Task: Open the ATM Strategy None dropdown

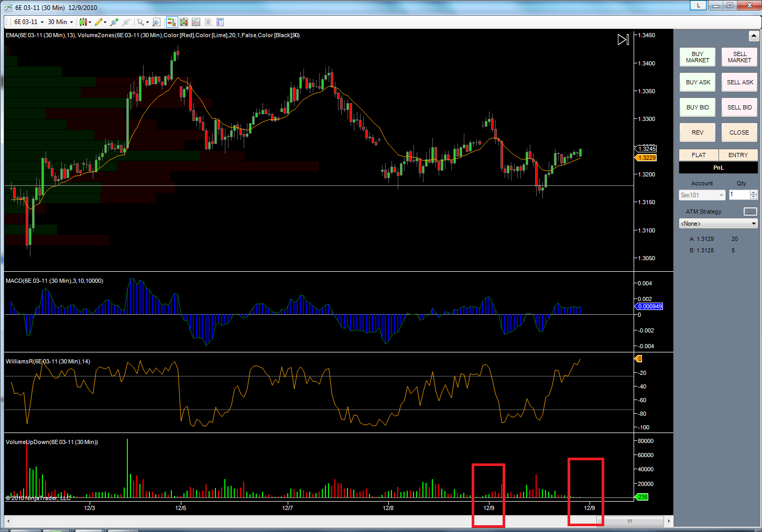Action: pyautogui.click(x=718, y=224)
